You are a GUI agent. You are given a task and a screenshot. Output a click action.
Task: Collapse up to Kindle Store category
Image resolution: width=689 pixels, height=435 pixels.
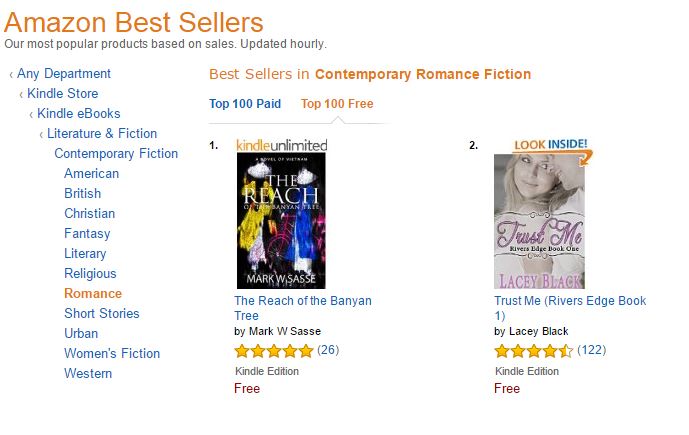64,94
